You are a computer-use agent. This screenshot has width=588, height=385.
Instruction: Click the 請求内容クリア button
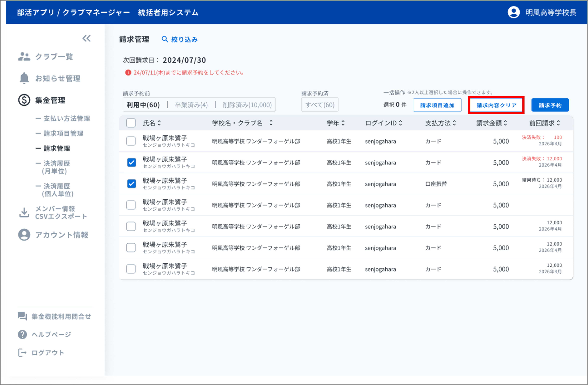496,105
